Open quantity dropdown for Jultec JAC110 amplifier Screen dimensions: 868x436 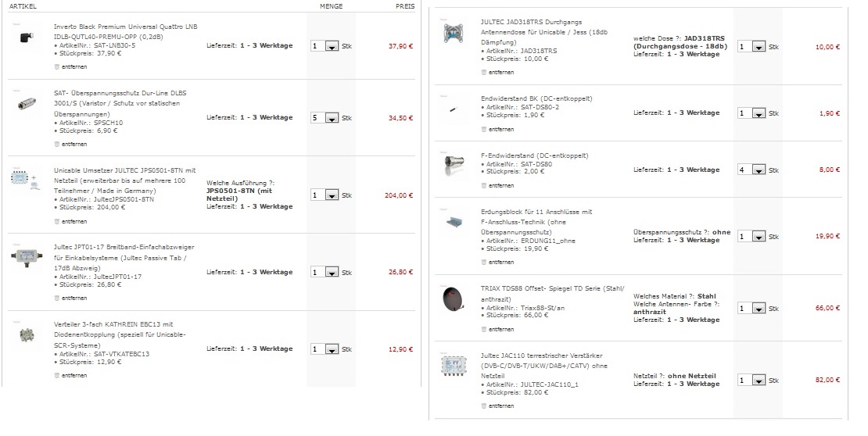[759, 380]
